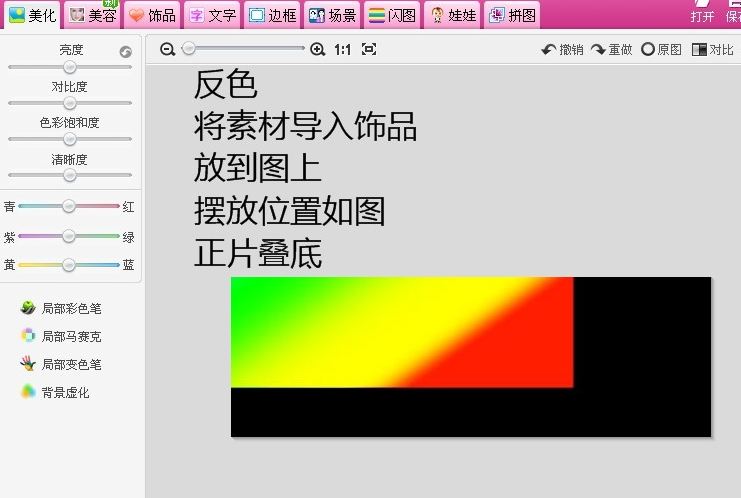The height and width of the screenshot is (498, 741).
Task: Toggle the 原图 original image view
Action: click(661, 49)
